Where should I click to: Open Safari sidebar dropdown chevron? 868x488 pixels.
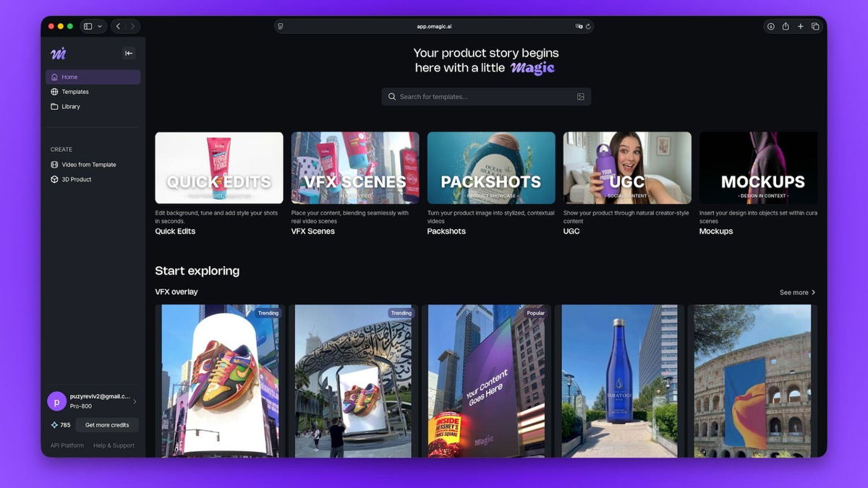(x=100, y=26)
